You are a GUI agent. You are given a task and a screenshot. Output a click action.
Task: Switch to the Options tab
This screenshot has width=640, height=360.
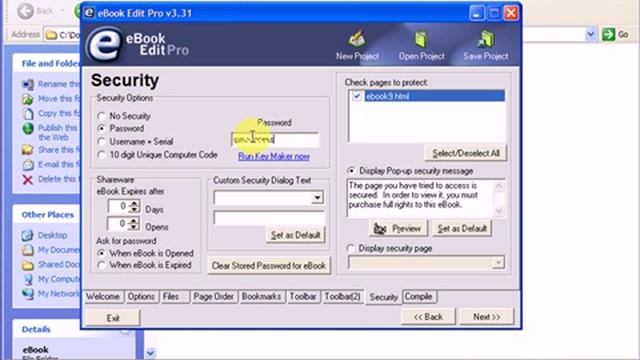[x=141, y=297]
